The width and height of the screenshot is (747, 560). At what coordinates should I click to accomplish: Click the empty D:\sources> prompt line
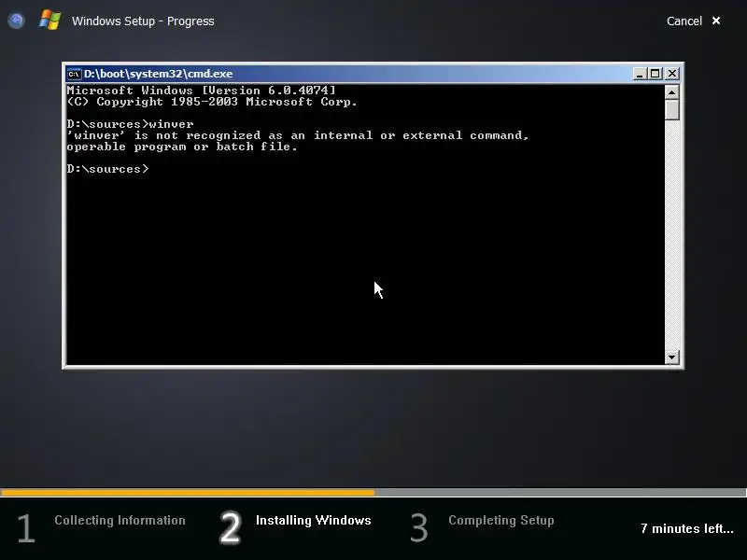[107, 169]
